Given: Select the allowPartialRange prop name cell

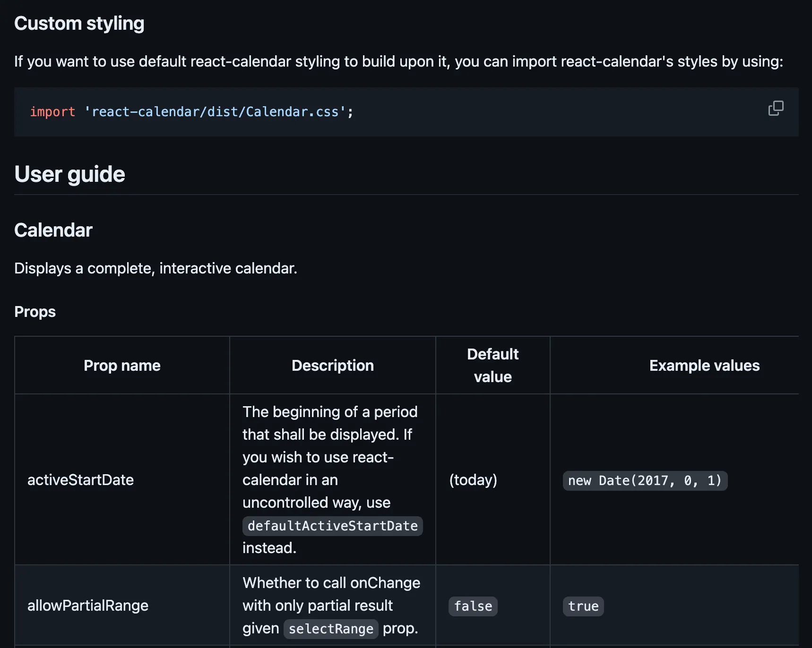Looking at the screenshot, I should point(88,605).
